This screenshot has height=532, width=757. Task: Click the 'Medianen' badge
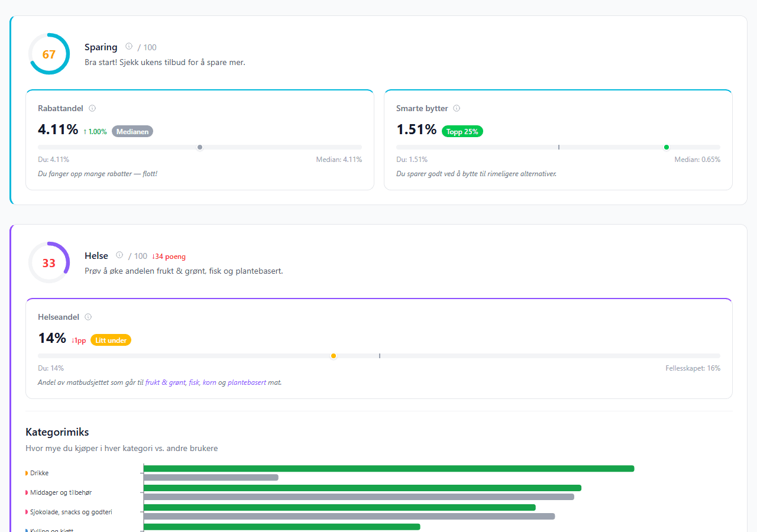(132, 132)
